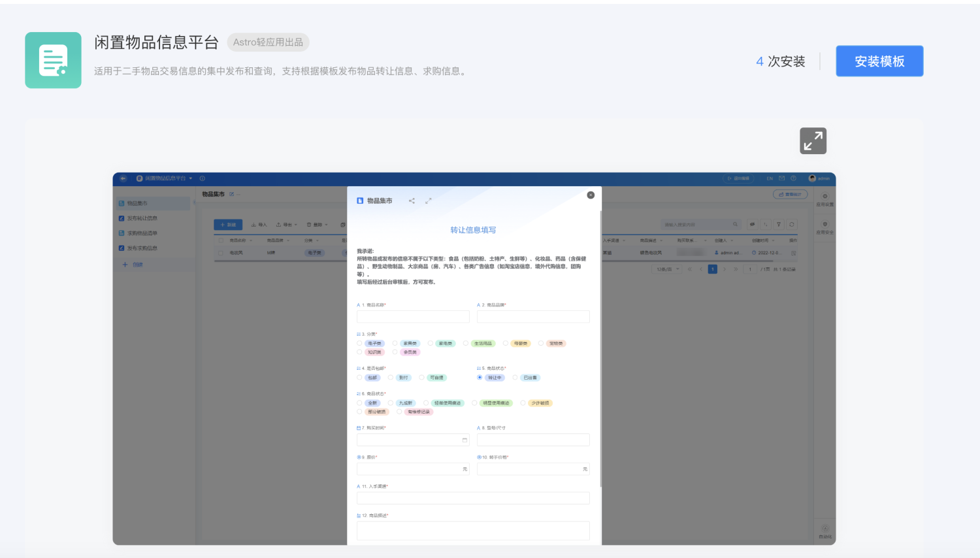Click the table search input box
Screen dimensions: 980x558
pyautogui.click(x=701, y=224)
